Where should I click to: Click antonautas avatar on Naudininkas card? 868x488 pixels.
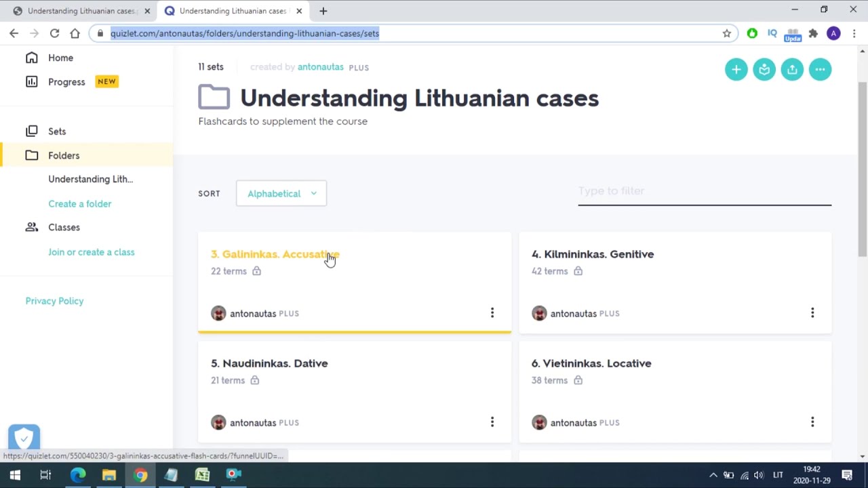[x=218, y=422]
